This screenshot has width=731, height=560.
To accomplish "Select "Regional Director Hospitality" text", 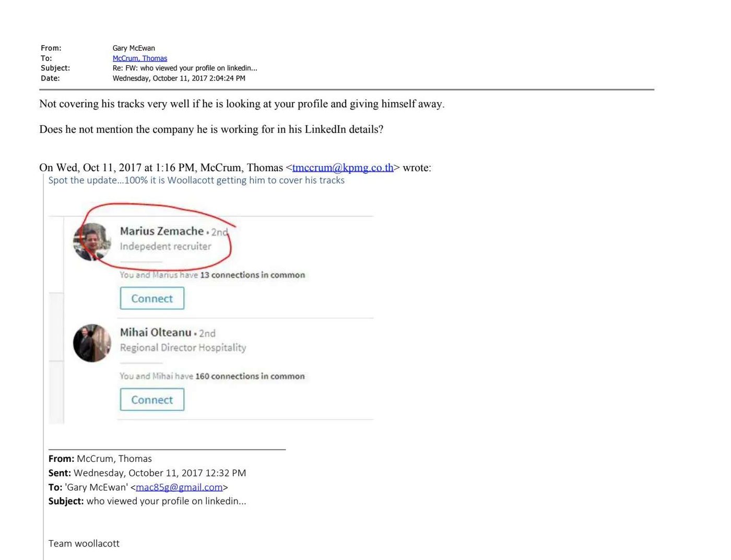I will [183, 348].
